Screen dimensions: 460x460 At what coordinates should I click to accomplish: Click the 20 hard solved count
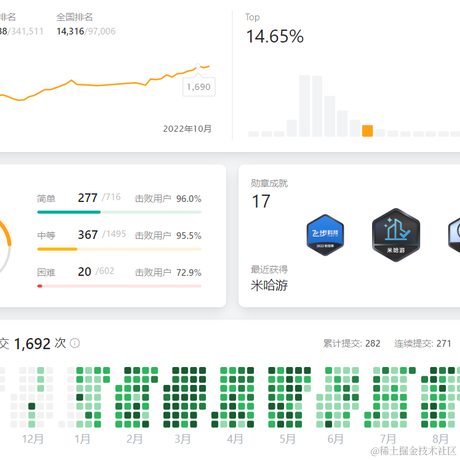coord(84,272)
